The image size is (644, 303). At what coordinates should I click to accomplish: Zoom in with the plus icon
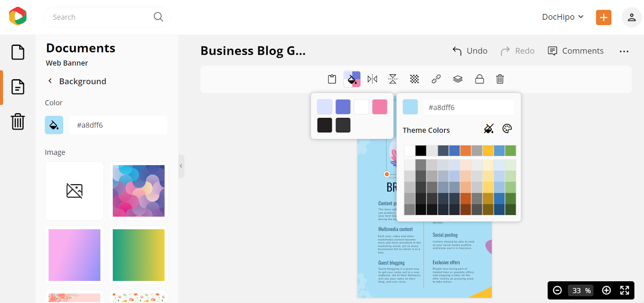click(607, 291)
